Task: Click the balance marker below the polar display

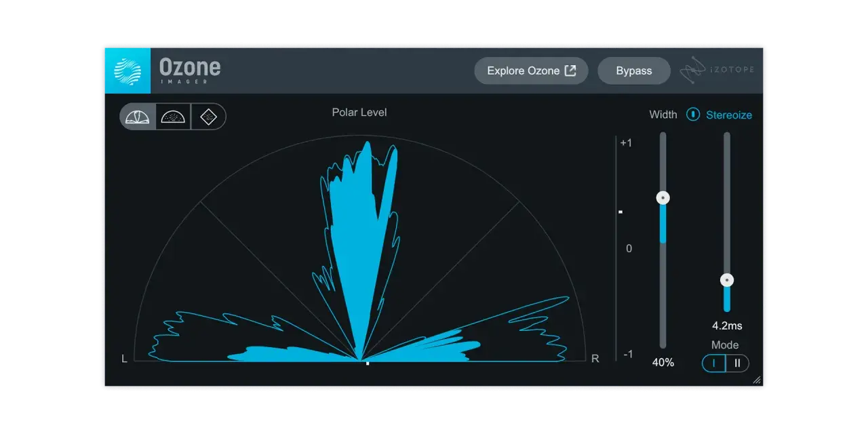Action: [x=368, y=363]
